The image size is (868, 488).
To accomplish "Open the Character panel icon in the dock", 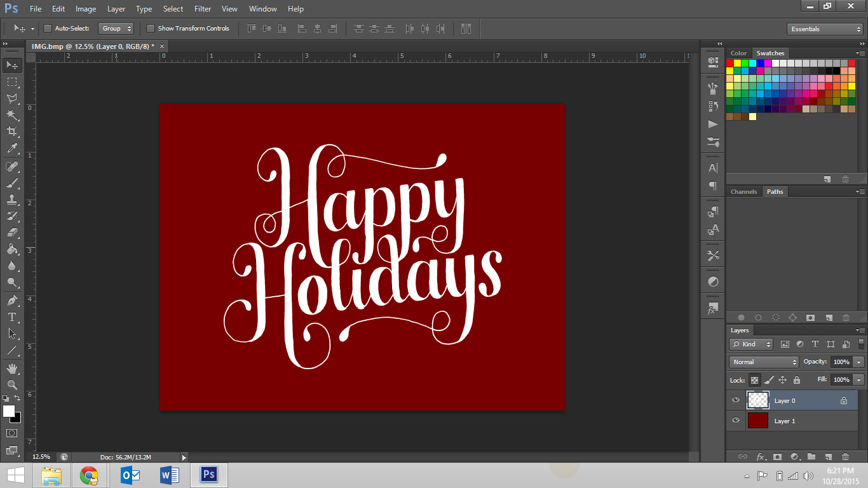I will [713, 168].
